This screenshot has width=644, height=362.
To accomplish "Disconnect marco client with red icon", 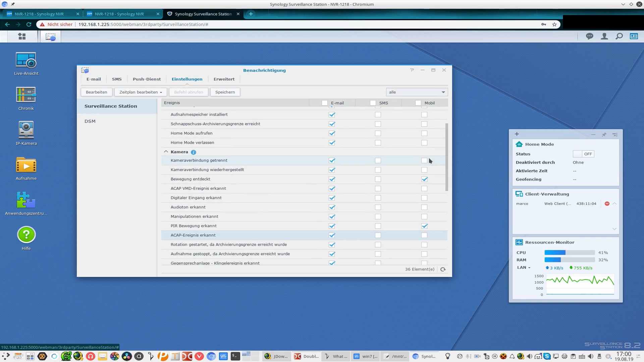I will pyautogui.click(x=607, y=204).
